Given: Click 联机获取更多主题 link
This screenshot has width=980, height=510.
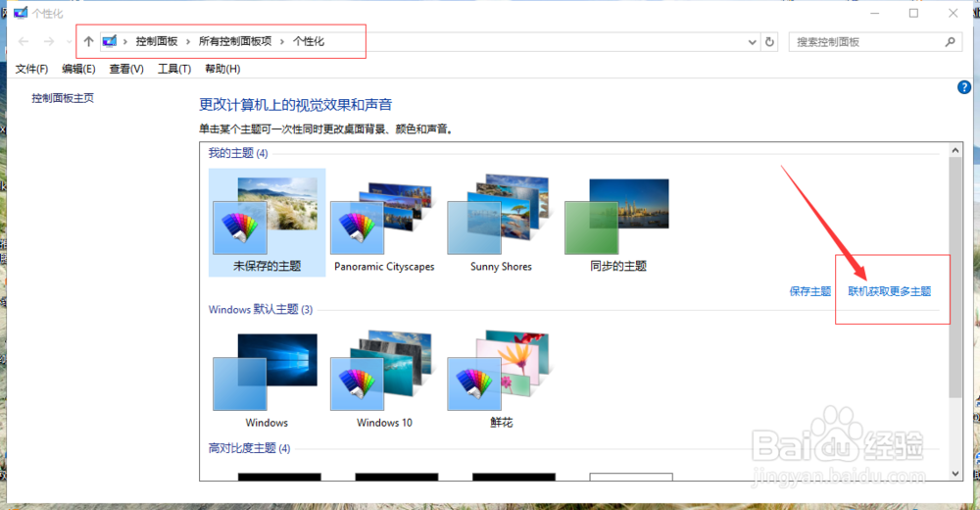Looking at the screenshot, I should pos(890,291).
